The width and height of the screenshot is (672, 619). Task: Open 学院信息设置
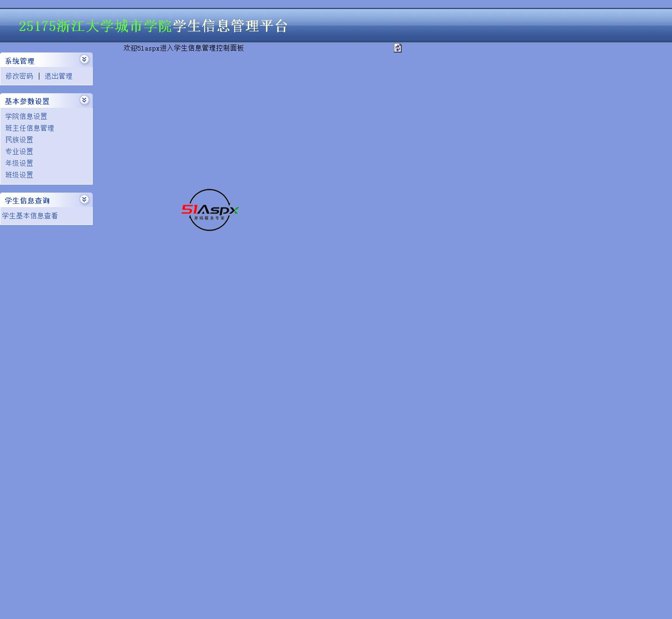tap(26, 116)
